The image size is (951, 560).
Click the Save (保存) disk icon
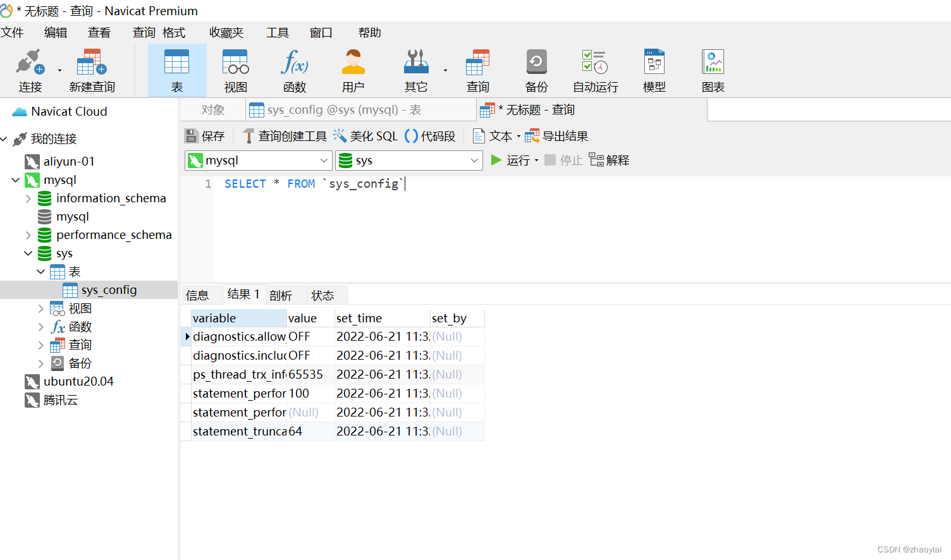tap(204, 136)
